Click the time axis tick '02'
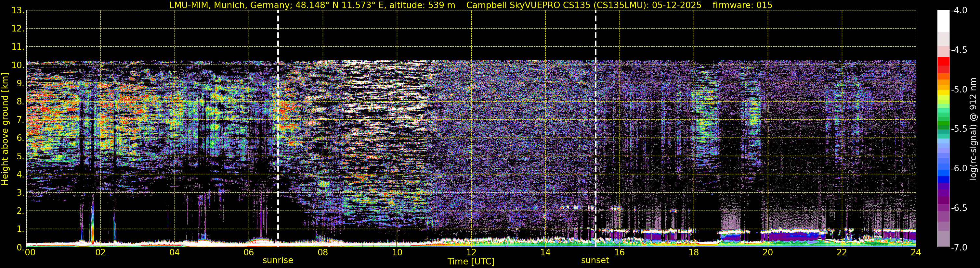This screenshot has height=268, width=980. (x=100, y=252)
